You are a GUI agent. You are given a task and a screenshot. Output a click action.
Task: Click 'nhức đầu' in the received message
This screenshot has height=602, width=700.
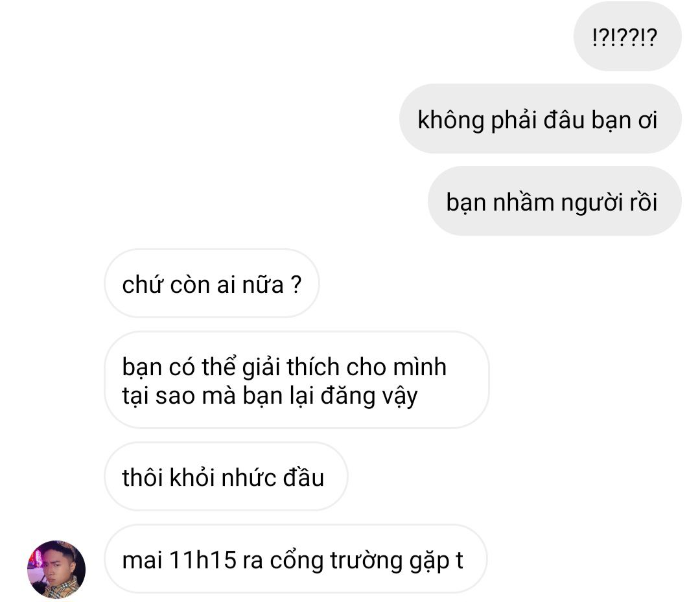click(272, 477)
